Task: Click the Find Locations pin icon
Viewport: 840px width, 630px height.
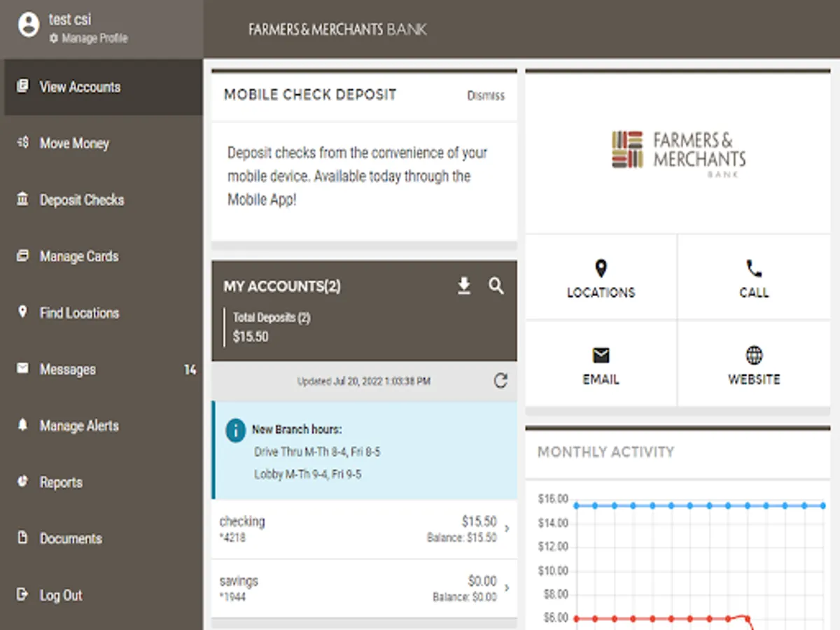Action: tap(22, 312)
